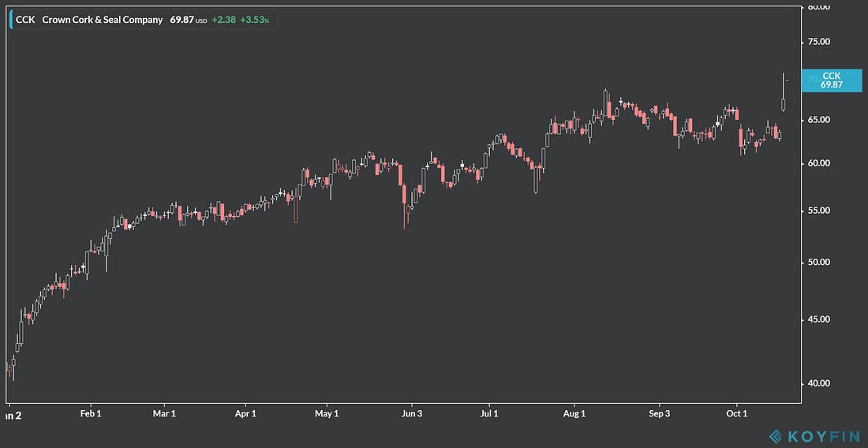Click the Jul 1 date axis label
Screen dimensions: 868x448
[488, 414]
